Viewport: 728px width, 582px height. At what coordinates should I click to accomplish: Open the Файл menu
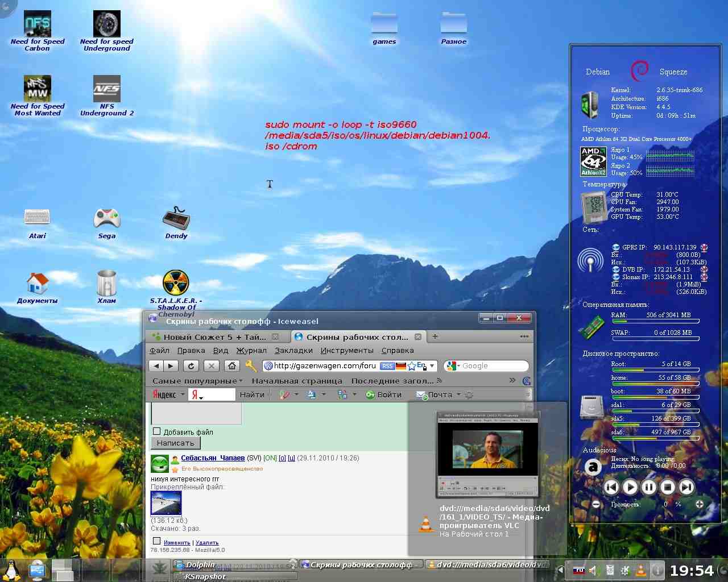click(159, 350)
